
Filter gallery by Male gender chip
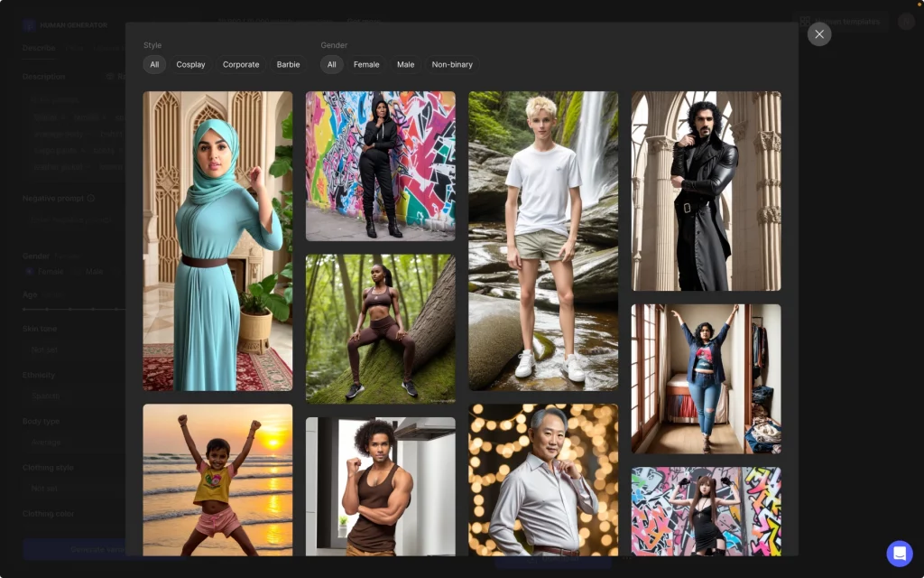click(x=405, y=64)
